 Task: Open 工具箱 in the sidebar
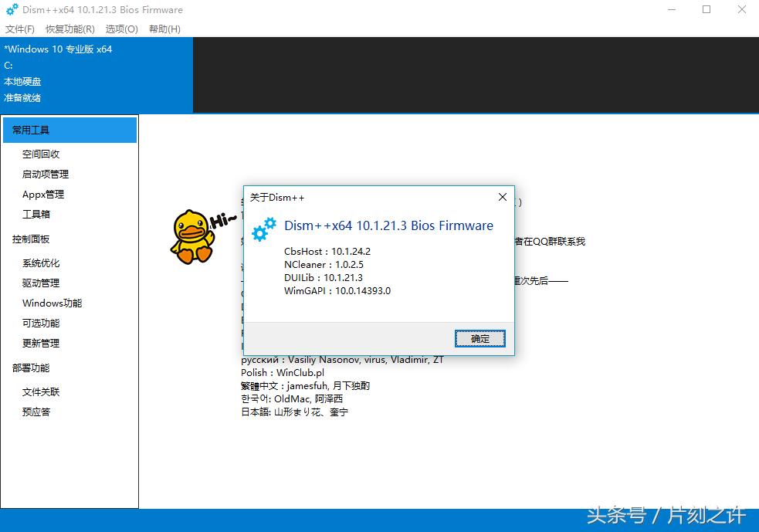pos(36,214)
